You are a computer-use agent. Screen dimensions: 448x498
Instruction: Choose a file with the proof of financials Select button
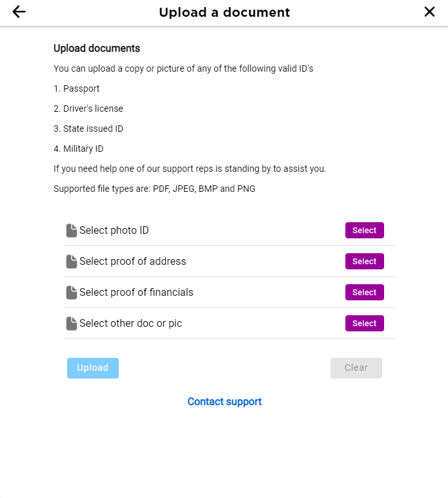click(x=365, y=292)
